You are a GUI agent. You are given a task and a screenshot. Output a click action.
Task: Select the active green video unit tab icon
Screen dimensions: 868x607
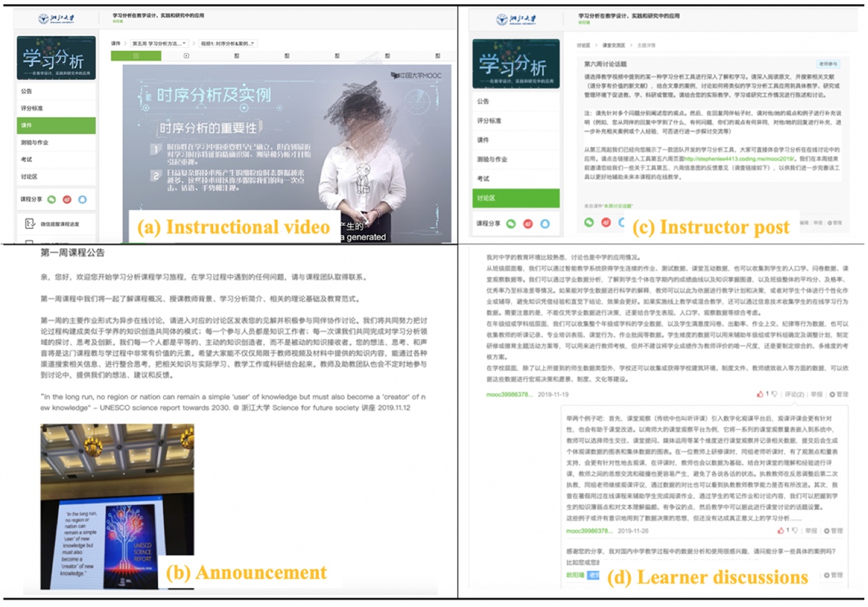coord(136,56)
